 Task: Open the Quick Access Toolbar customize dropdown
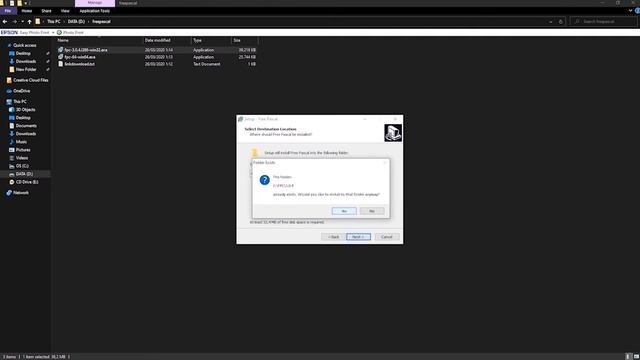[x=25, y=3]
